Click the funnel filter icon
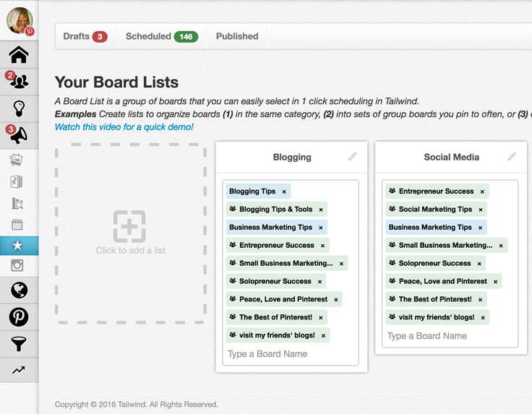The width and height of the screenshot is (532, 414). click(19, 344)
